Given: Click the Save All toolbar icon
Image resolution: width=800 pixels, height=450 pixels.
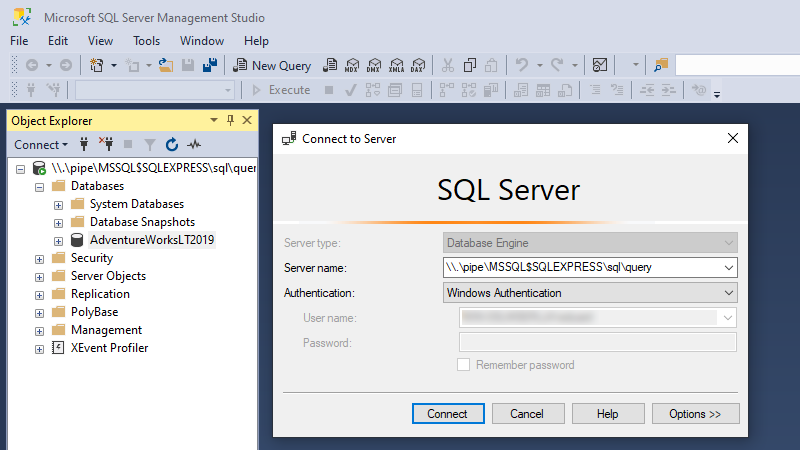Looking at the screenshot, I should click(210, 65).
